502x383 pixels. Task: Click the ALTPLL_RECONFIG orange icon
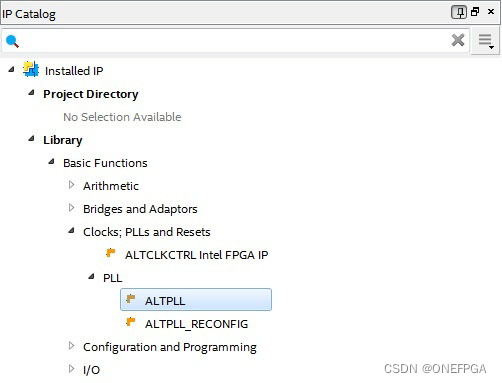[x=130, y=322]
